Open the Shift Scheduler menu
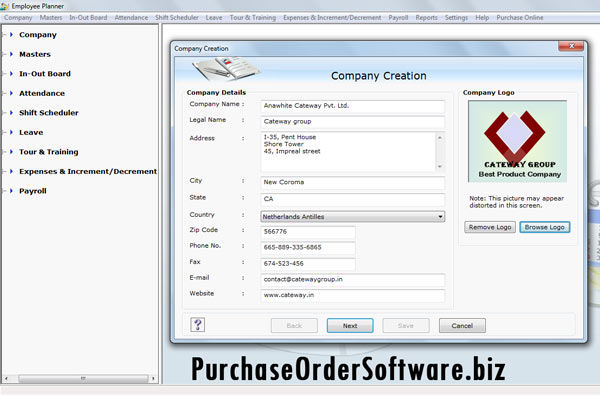The height and width of the screenshot is (395, 600). 177,18
